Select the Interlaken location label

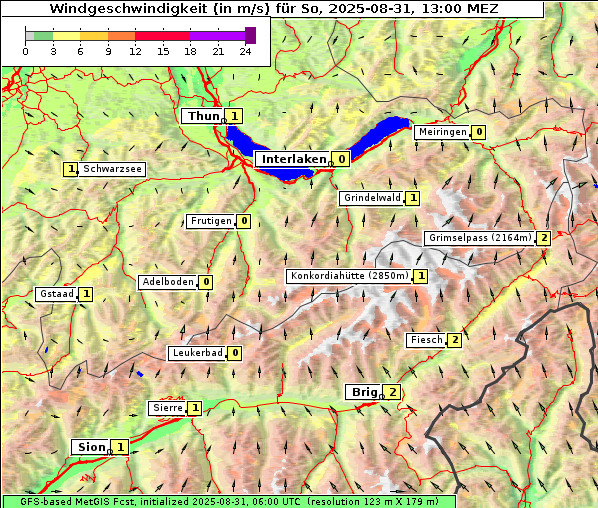[x=293, y=159]
